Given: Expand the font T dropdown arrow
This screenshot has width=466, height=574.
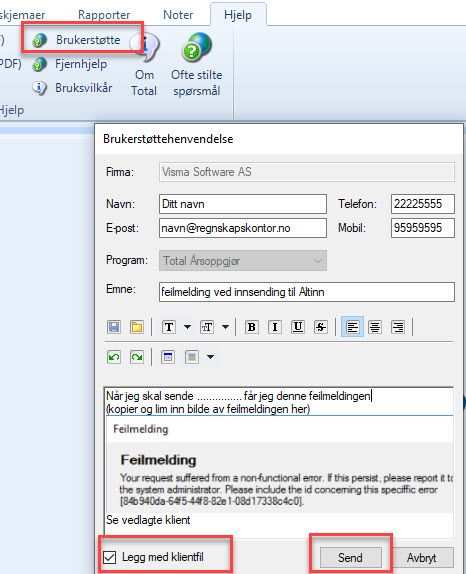Looking at the screenshot, I should [187, 327].
